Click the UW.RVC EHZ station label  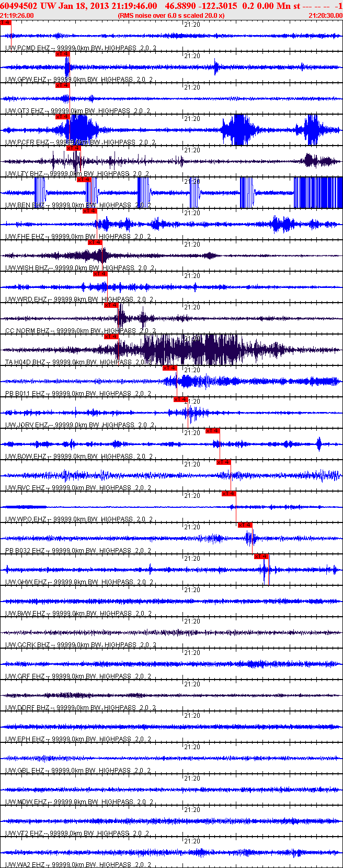tap(25, 488)
